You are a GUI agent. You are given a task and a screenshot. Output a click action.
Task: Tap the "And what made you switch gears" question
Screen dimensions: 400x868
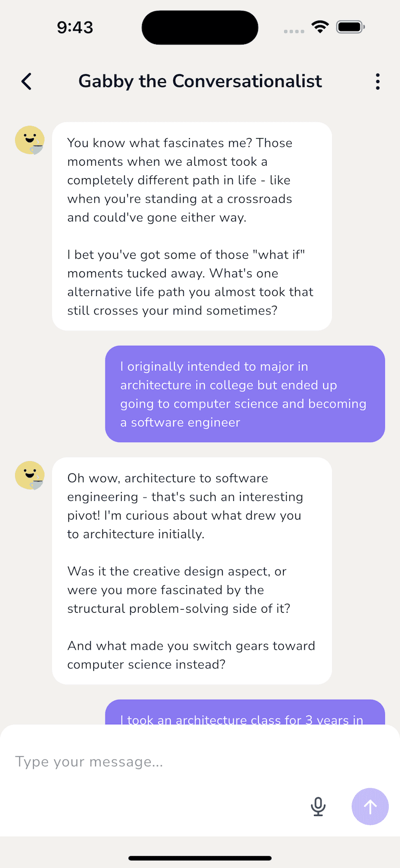click(x=191, y=655)
